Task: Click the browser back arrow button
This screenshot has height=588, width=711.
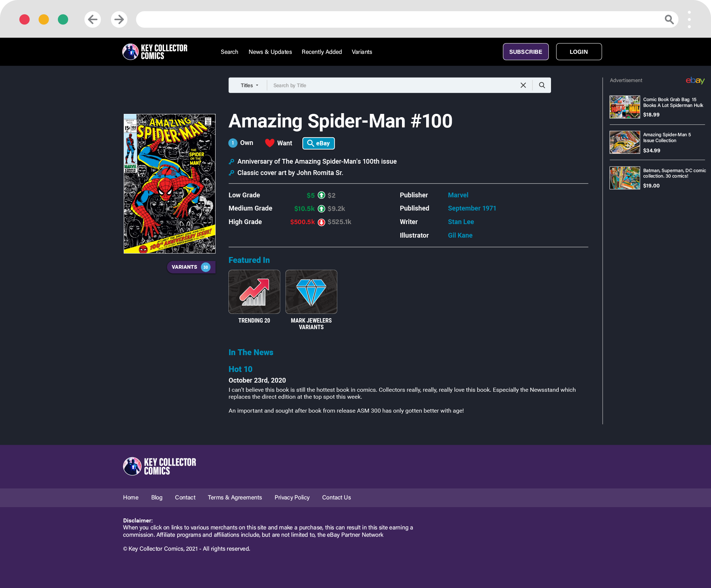Action: [93, 19]
